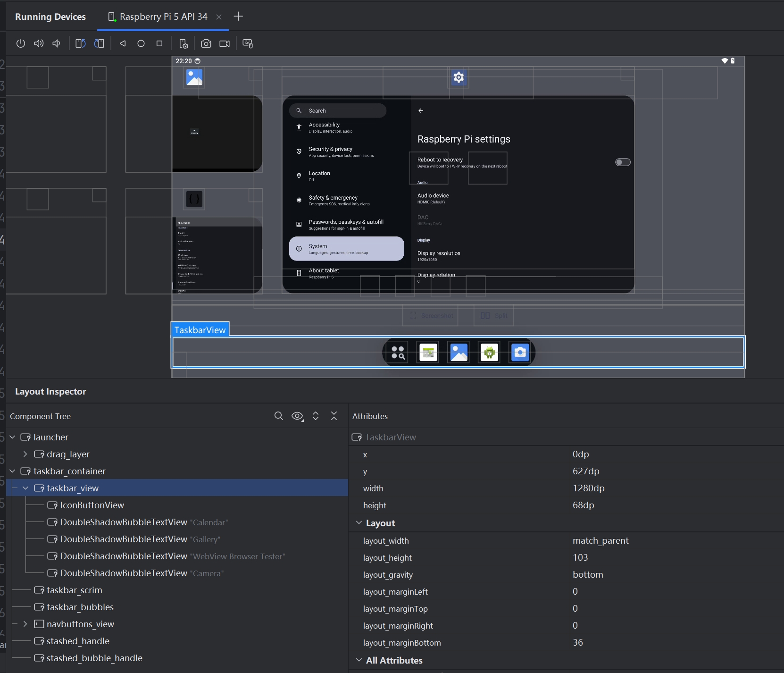Open Accessibility in device settings list
The image size is (784, 673).
pos(347,127)
